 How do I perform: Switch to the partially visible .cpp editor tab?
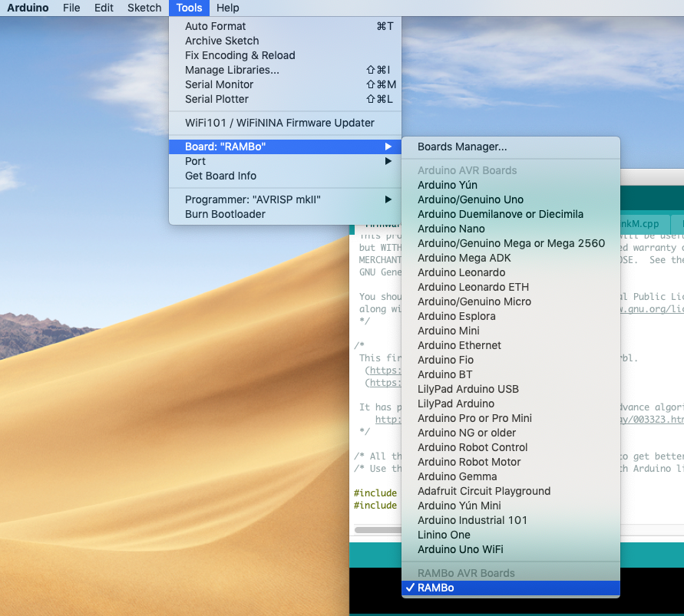[644, 224]
